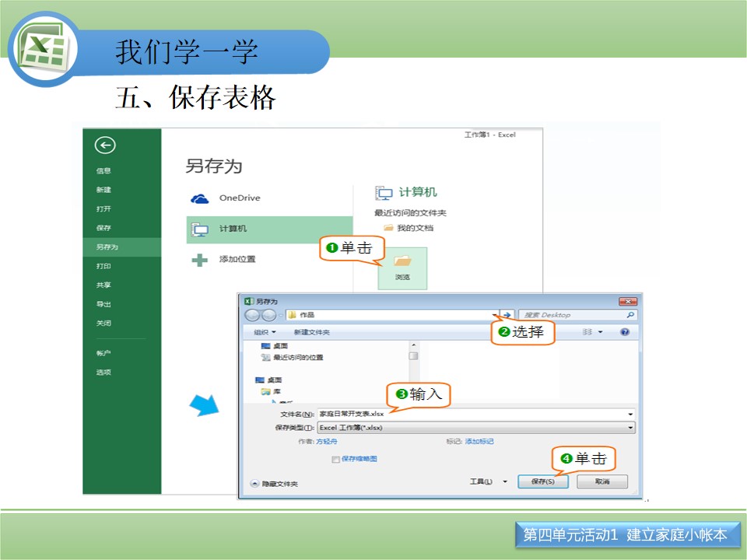Click the help question mark icon
Image resolution: width=747 pixels, height=560 pixels.
[x=625, y=332]
